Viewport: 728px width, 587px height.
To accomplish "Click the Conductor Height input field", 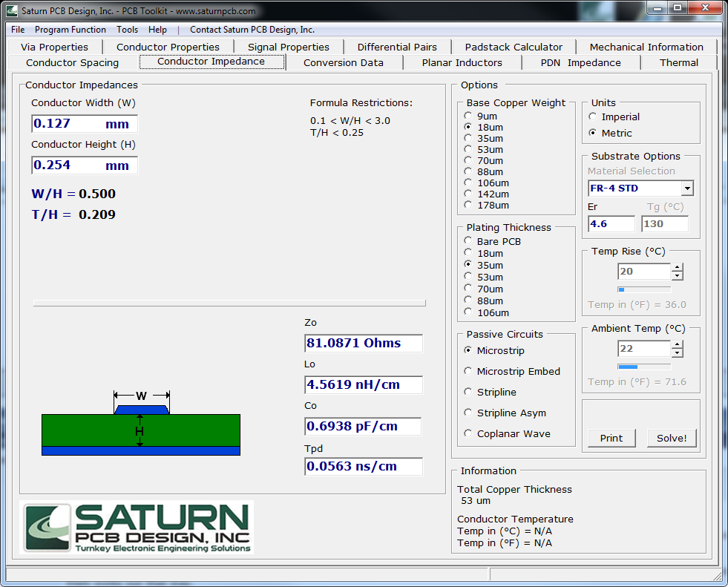I will 85,165.
